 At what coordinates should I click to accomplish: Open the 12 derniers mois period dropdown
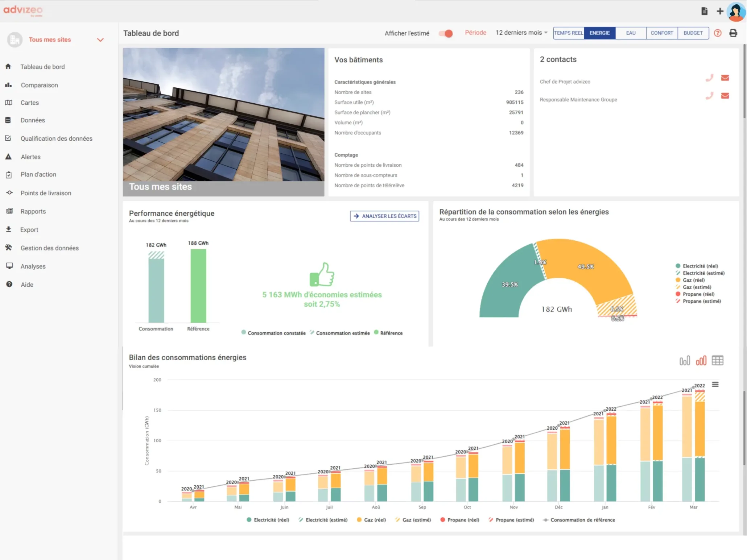point(521,33)
